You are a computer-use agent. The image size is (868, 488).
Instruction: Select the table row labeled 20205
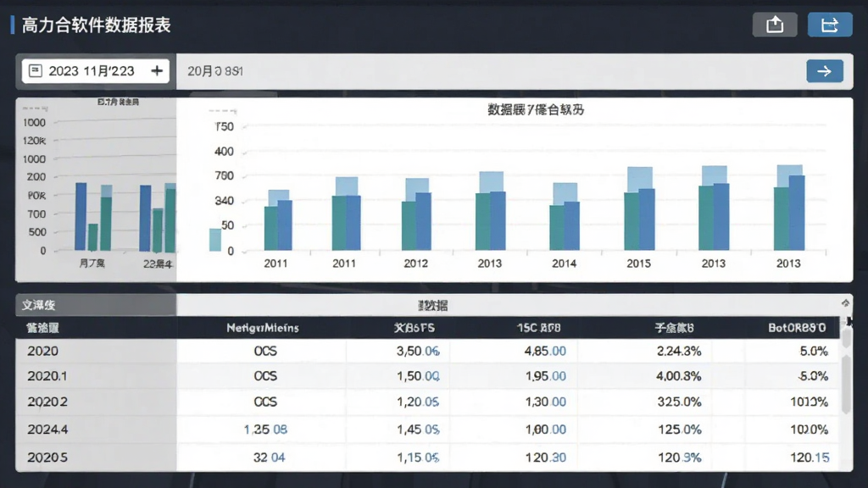427,457
